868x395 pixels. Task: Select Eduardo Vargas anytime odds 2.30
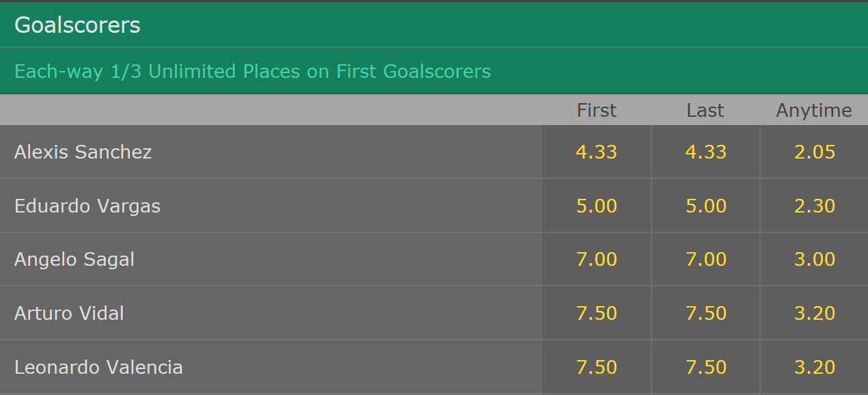tap(814, 206)
